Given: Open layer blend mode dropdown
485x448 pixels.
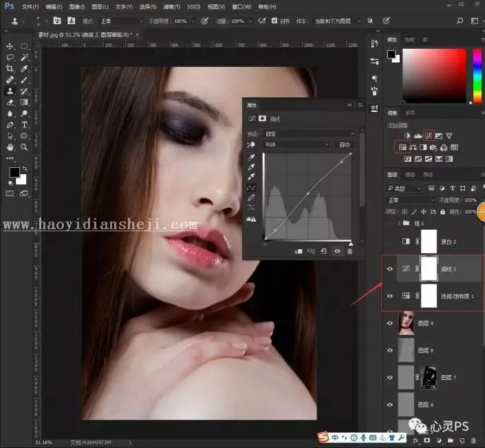Looking at the screenshot, I should [x=411, y=200].
